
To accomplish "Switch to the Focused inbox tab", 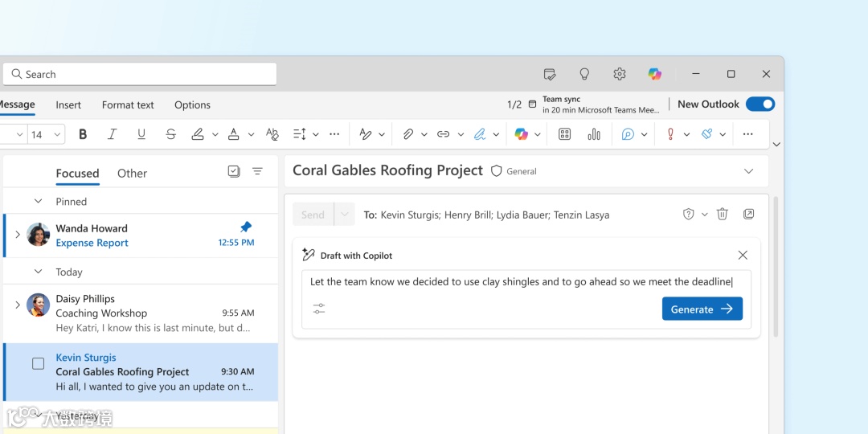I will point(77,174).
